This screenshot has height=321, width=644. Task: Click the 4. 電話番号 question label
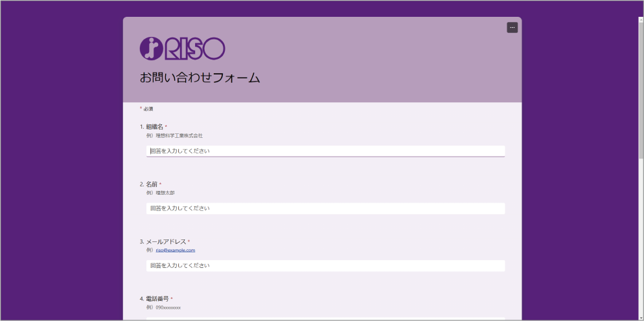coord(154,299)
